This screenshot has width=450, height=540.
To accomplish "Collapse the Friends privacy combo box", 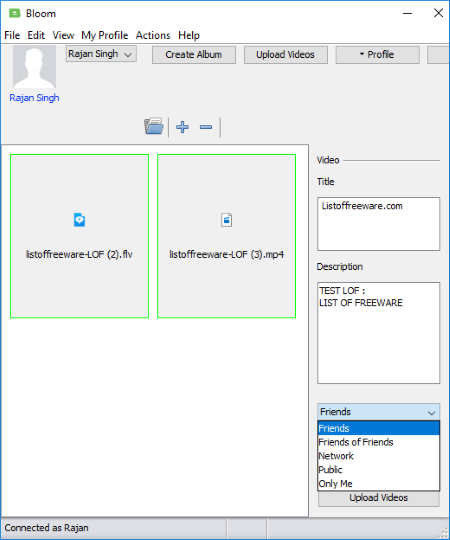I will (x=378, y=412).
